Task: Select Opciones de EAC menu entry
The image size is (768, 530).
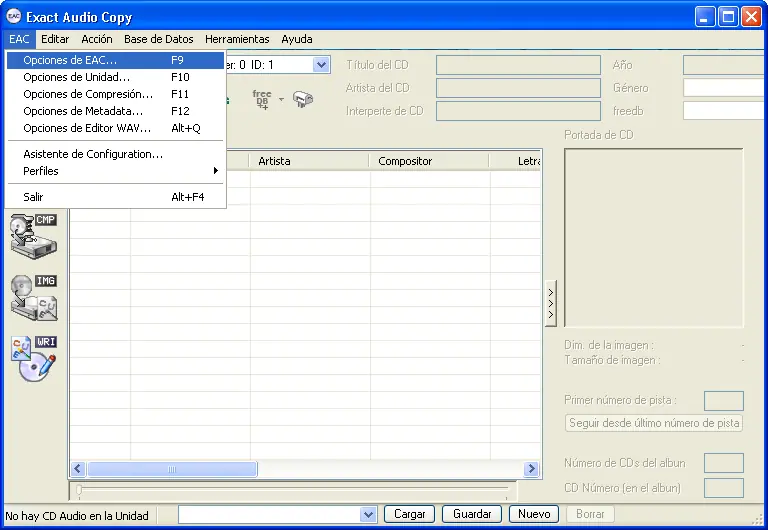Action: coord(116,60)
